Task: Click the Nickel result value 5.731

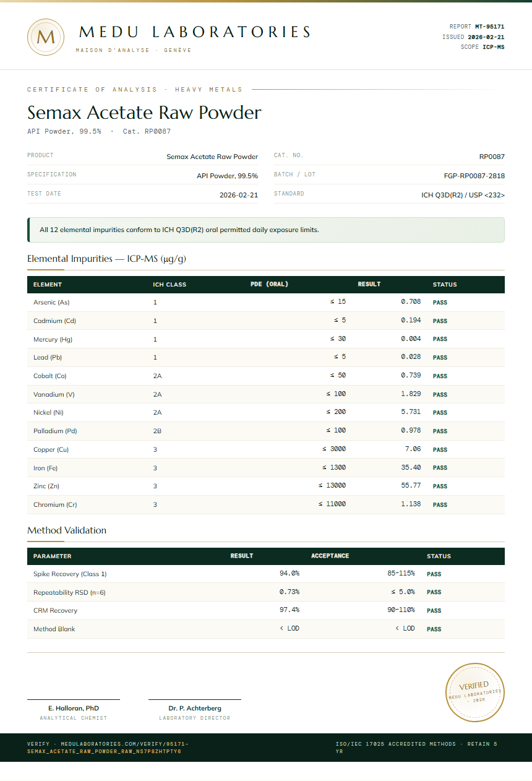Action: pos(411,412)
